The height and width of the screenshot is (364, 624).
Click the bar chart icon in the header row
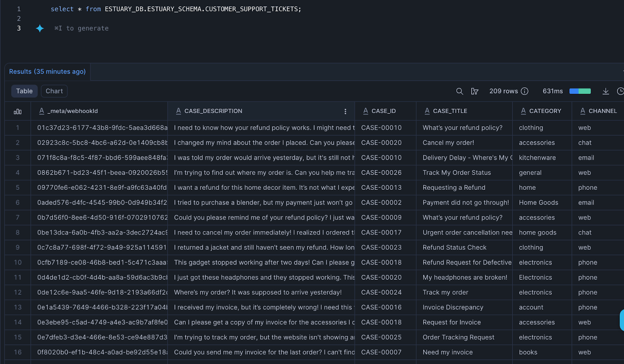pos(18,111)
